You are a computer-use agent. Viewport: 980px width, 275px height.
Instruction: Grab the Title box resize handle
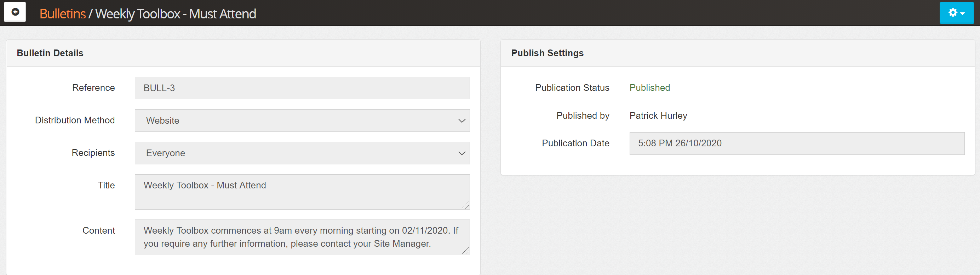tap(466, 205)
